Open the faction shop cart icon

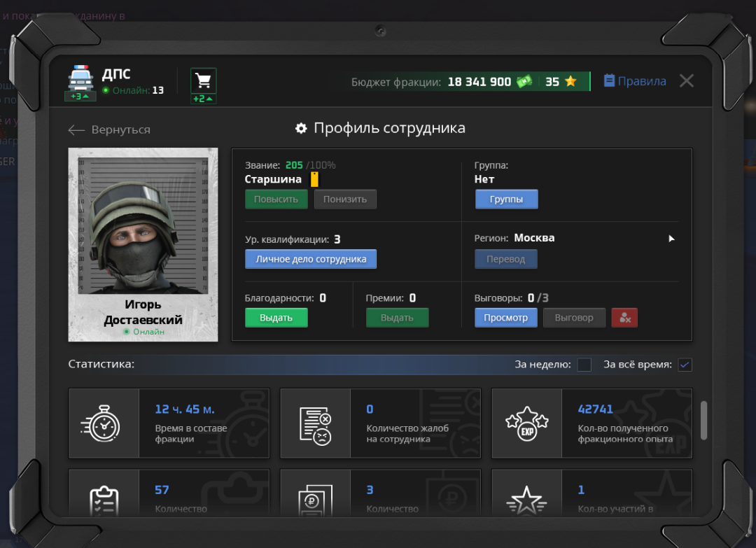(x=203, y=80)
